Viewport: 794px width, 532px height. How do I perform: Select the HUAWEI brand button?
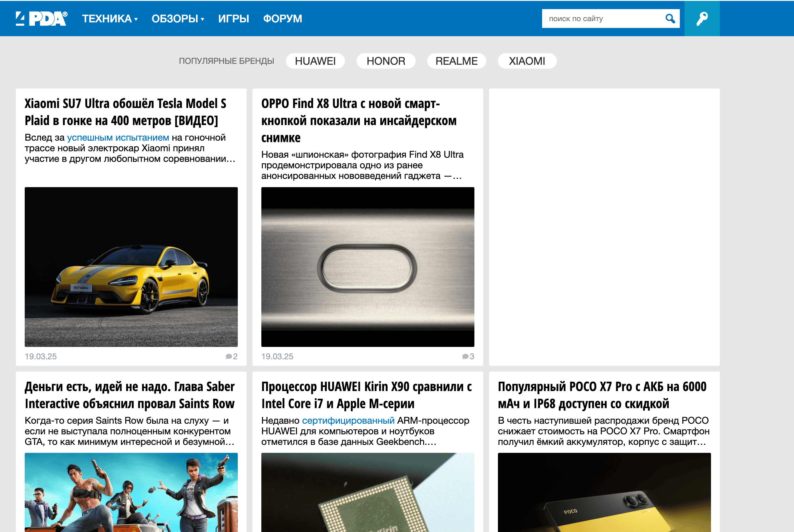[x=315, y=61]
